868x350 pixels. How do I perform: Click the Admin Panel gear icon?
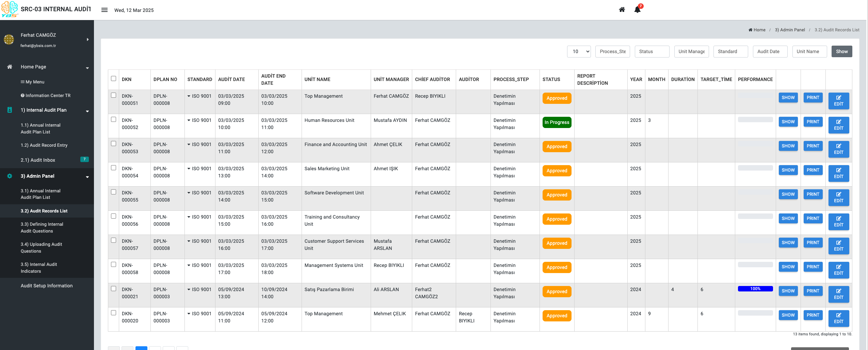10,176
